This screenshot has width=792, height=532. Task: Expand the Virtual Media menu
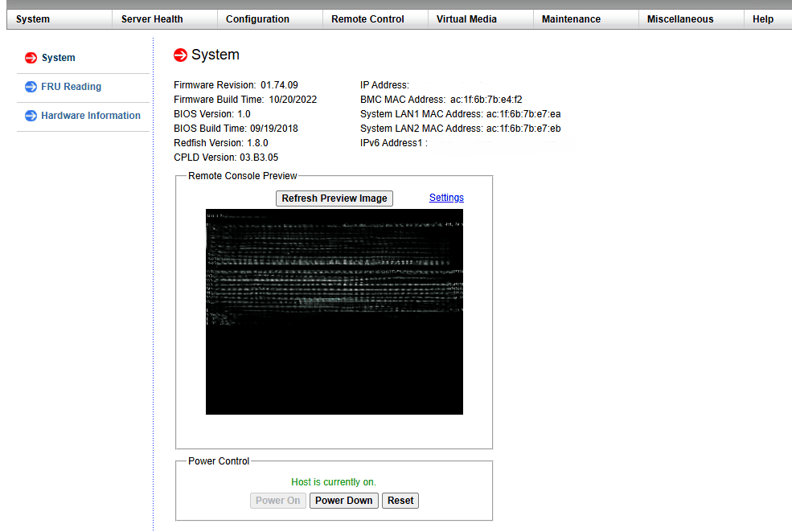[466, 19]
